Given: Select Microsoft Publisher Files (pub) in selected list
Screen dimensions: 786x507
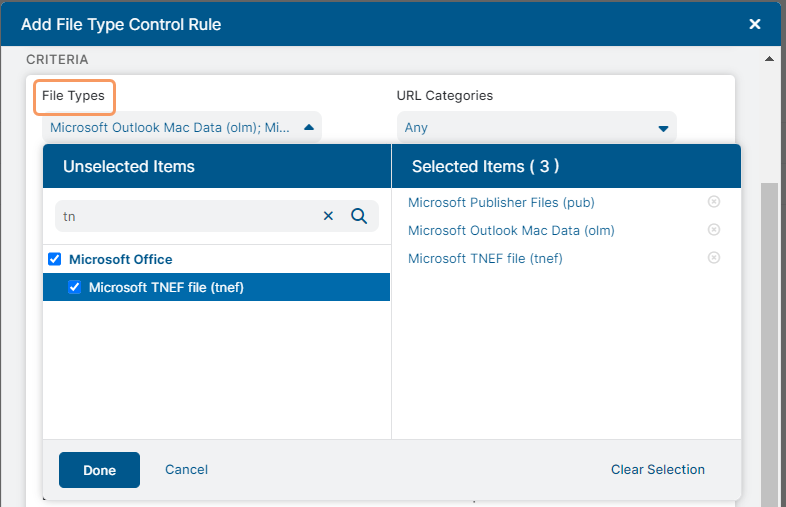Looking at the screenshot, I should coord(501,202).
